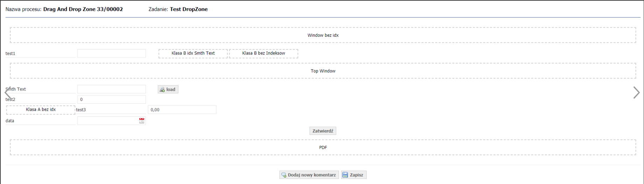644x184 pixels.
Task: Click the test2 field containing 0
Action: [112, 100]
